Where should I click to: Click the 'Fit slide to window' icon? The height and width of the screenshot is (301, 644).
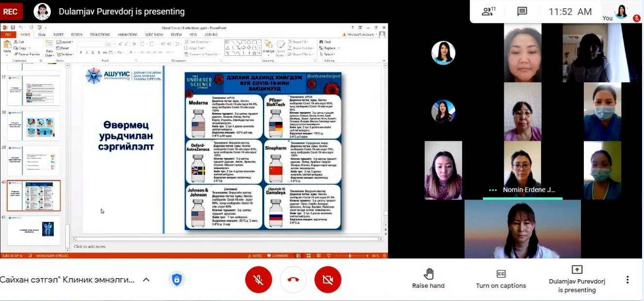384,255
